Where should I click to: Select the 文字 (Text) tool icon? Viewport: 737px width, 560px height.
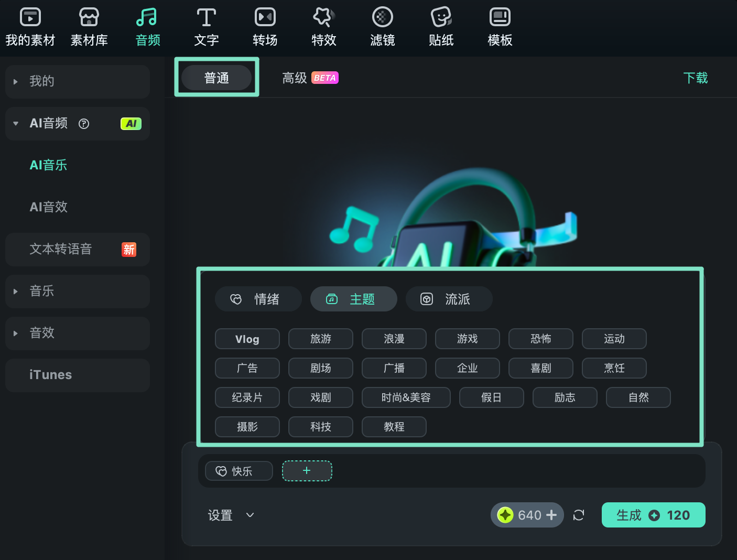tap(206, 26)
